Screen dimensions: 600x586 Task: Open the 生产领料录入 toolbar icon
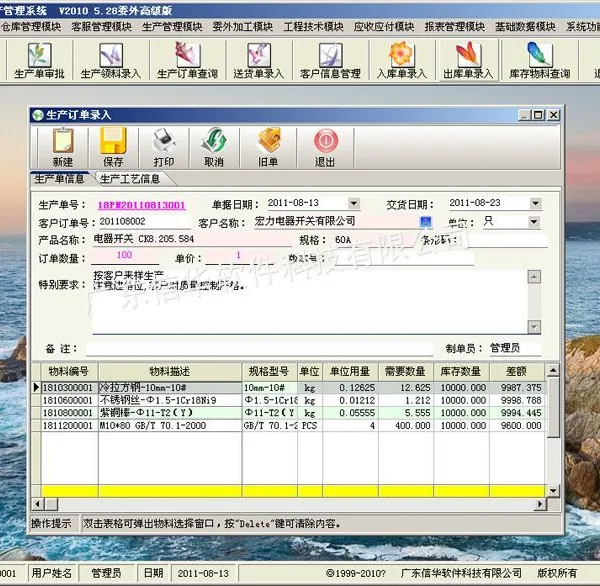111,60
